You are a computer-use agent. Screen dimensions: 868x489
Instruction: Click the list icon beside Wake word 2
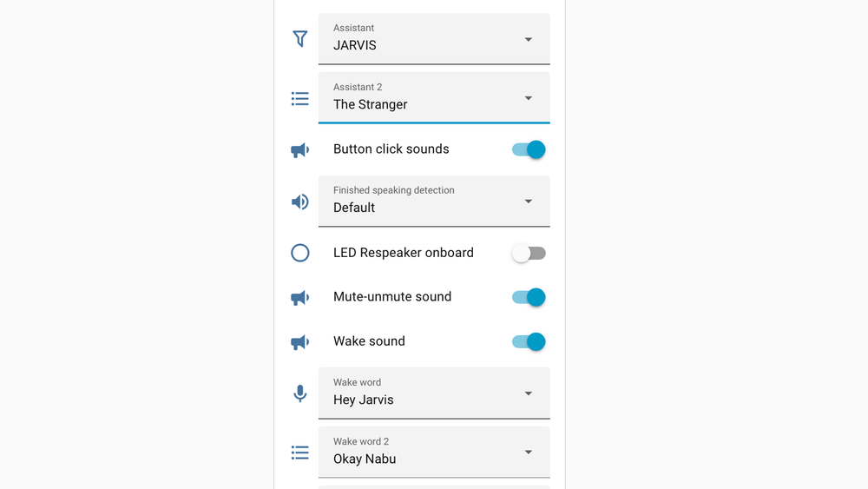pos(300,453)
